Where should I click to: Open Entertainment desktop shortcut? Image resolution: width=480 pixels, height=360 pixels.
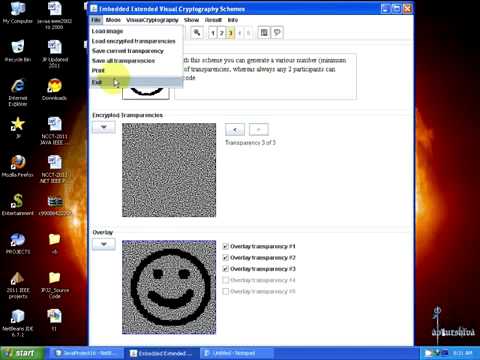(18, 205)
